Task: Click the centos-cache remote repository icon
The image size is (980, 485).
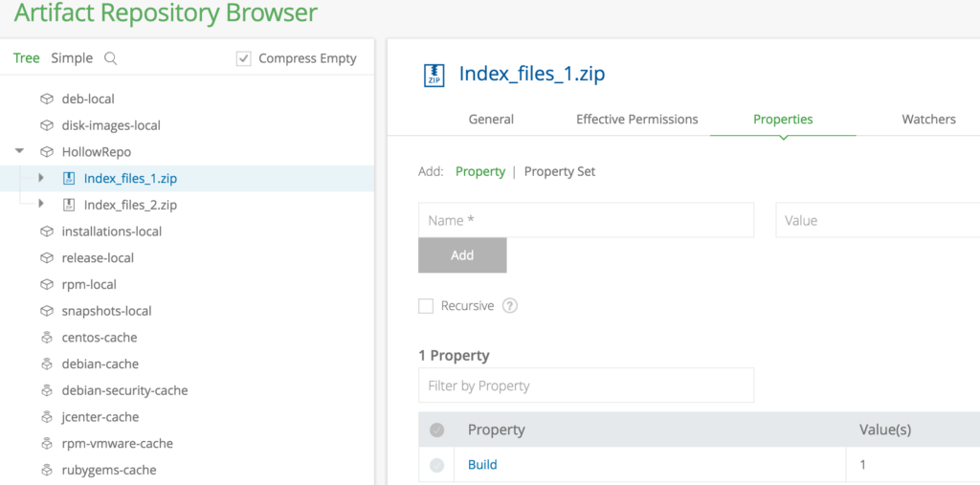Action: pyautogui.click(x=46, y=338)
